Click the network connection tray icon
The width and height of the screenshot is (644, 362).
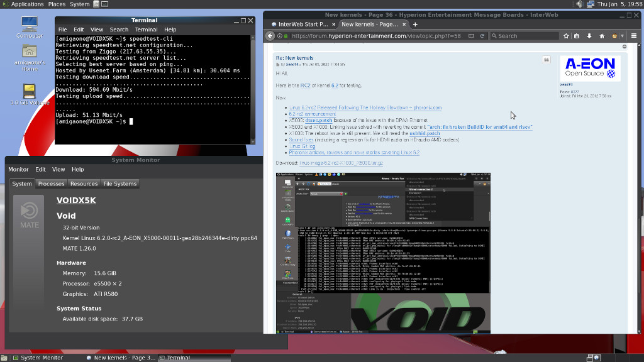[590, 4]
